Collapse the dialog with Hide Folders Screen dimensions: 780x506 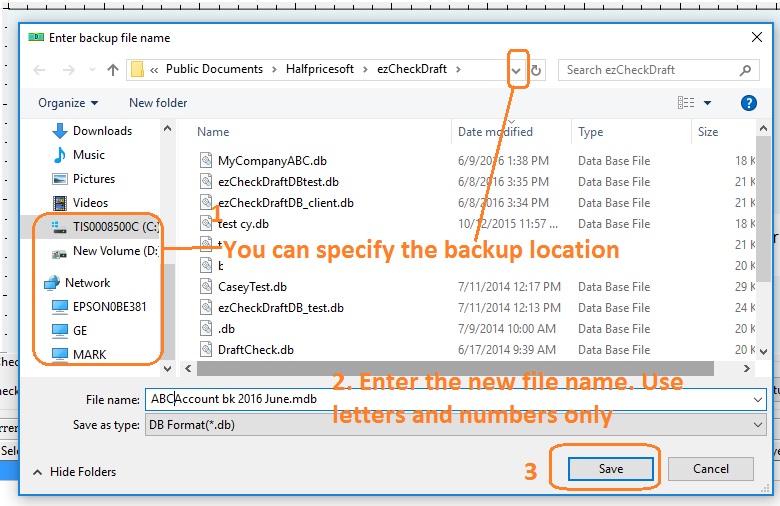(x=75, y=472)
